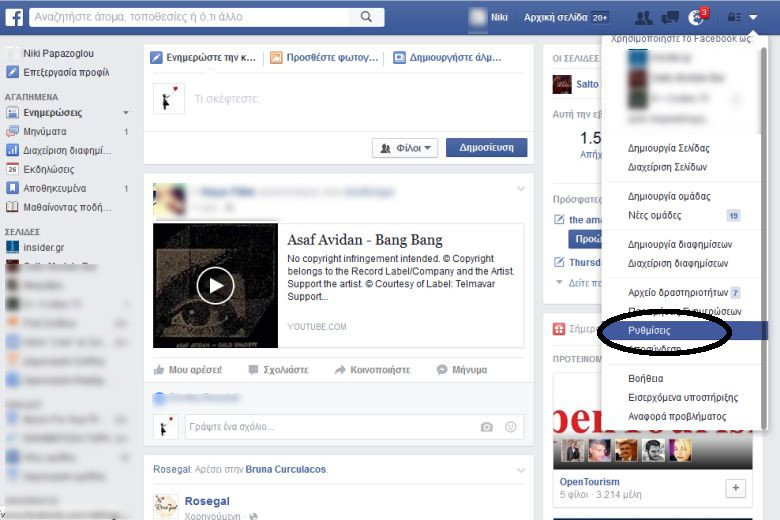780x520 pixels.
Task: Open the post options chevron on Asaf Avidan post
Action: point(521,189)
